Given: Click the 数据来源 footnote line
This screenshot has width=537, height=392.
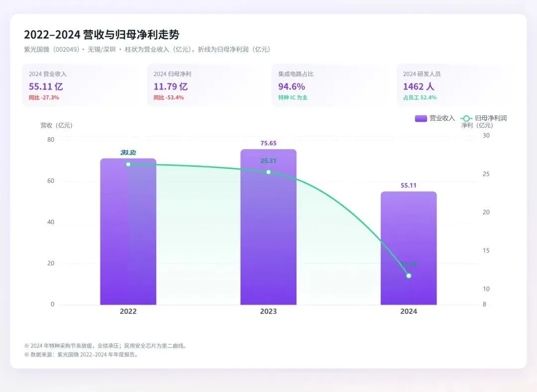Looking at the screenshot, I should pos(82,355).
